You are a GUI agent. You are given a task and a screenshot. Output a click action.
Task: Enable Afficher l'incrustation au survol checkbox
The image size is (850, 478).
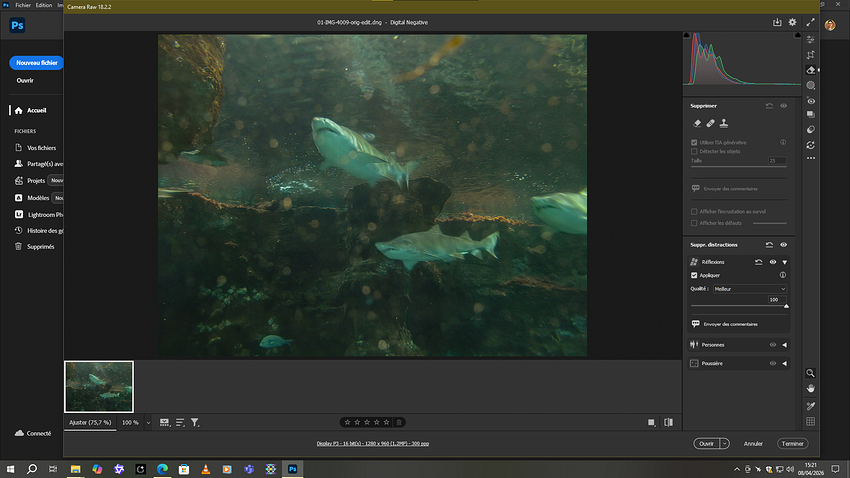click(695, 211)
